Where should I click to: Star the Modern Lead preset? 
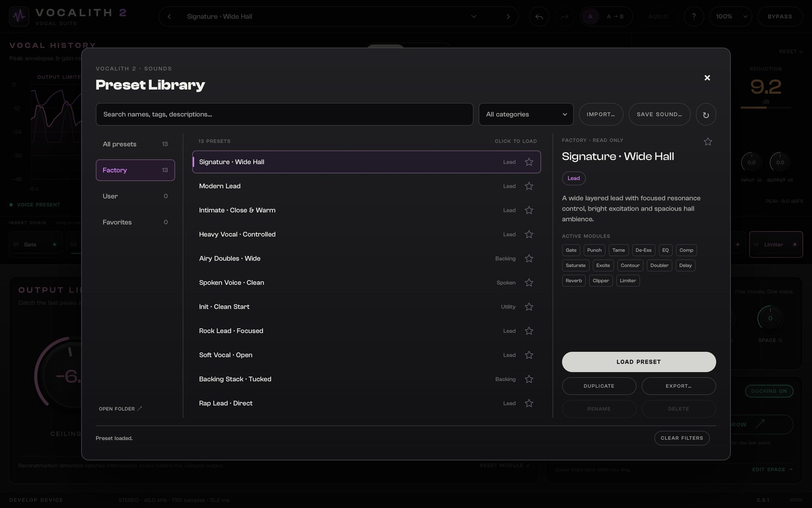pos(529,186)
